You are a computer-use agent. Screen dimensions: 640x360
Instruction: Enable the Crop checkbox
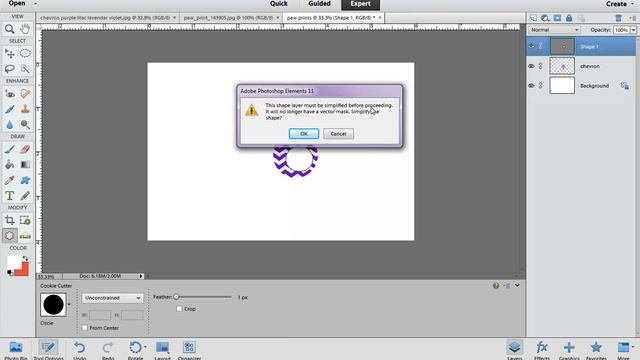click(179, 309)
